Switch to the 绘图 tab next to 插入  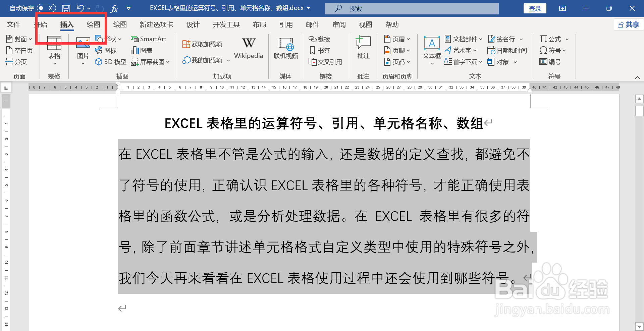point(93,24)
